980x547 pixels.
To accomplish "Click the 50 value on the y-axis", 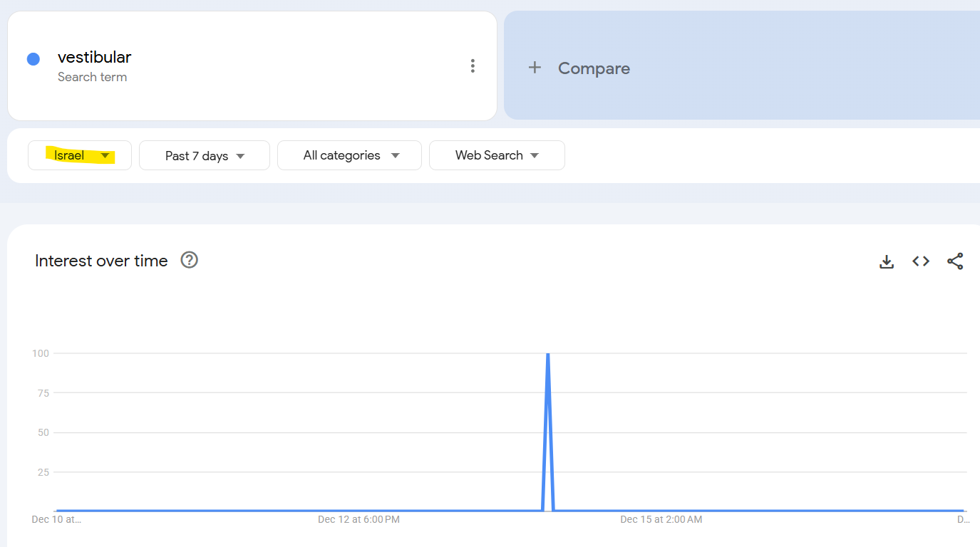I will (x=43, y=432).
